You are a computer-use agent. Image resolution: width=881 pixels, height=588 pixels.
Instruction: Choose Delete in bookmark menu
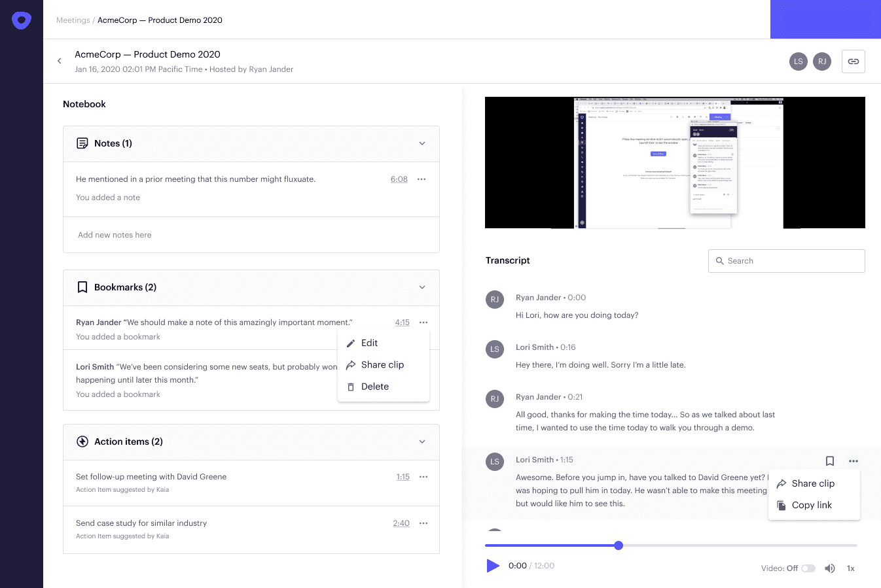coord(374,387)
